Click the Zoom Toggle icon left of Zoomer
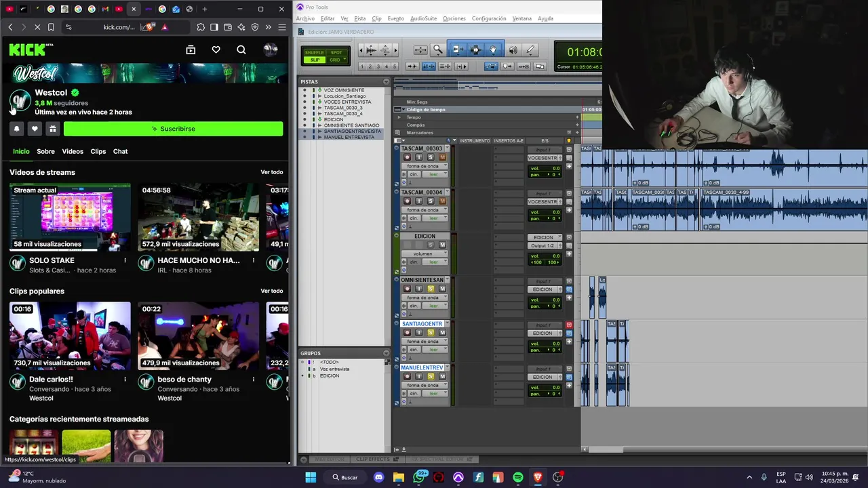This screenshot has height=488, width=868. (x=420, y=49)
